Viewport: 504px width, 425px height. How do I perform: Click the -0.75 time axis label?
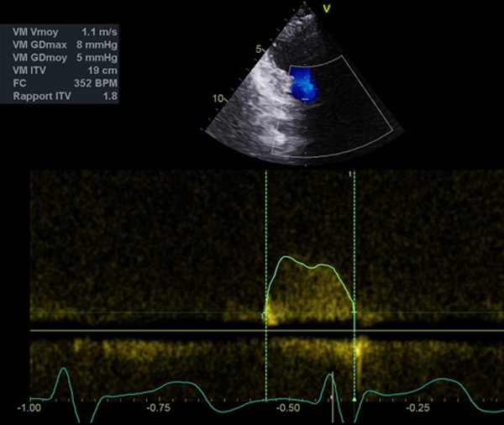coord(159,408)
